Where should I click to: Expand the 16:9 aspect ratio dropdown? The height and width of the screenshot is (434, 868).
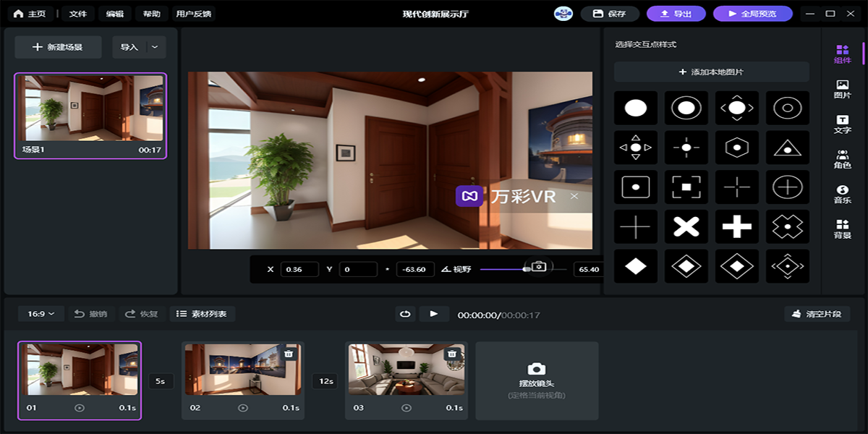pyautogui.click(x=41, y=314)
